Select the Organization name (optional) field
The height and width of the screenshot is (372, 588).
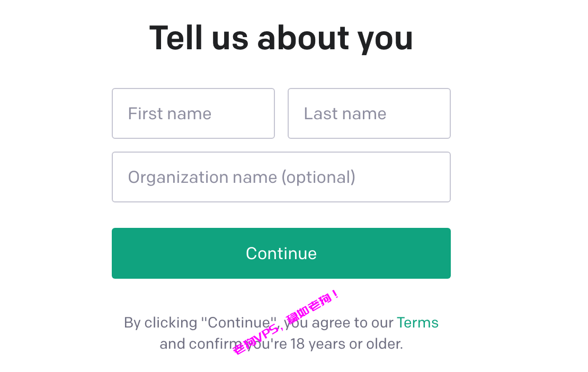click(281, 177)
